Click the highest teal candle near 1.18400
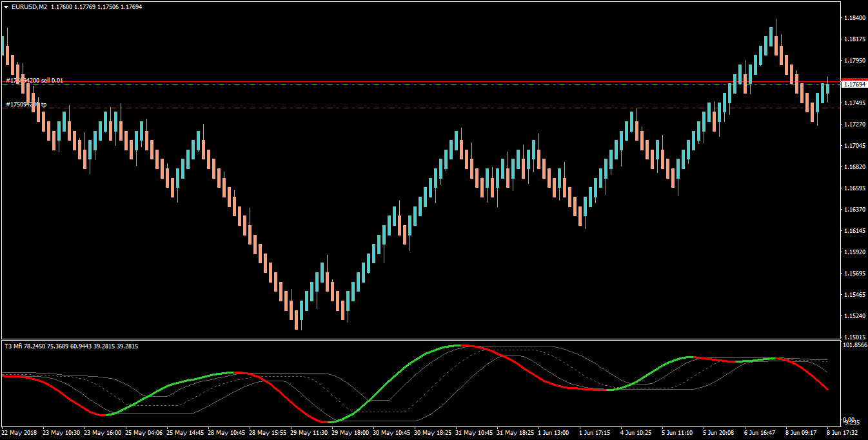 (x=771, y=37)
